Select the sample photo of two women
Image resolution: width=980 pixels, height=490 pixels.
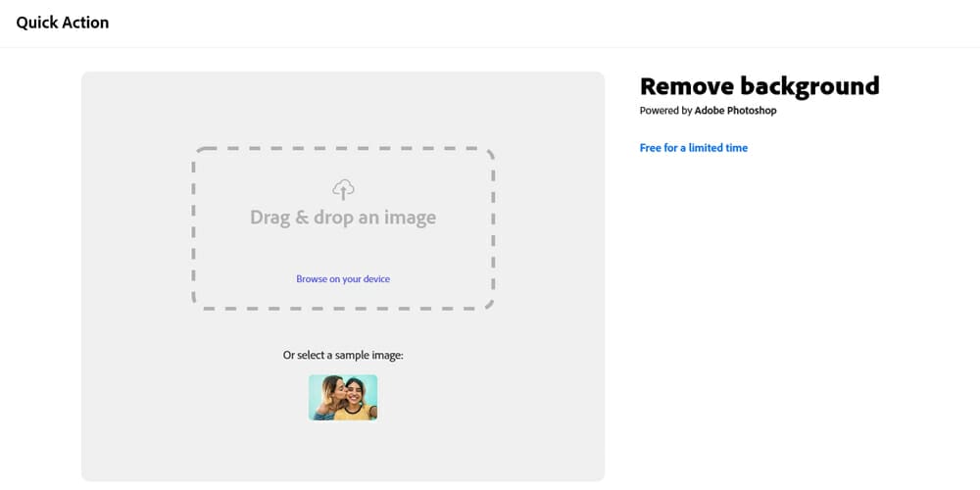point(343,398)
